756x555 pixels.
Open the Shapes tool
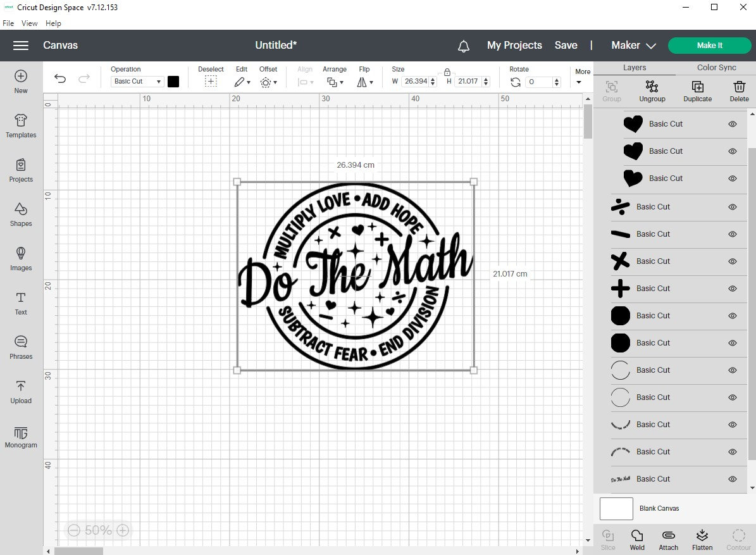point(21,215)
